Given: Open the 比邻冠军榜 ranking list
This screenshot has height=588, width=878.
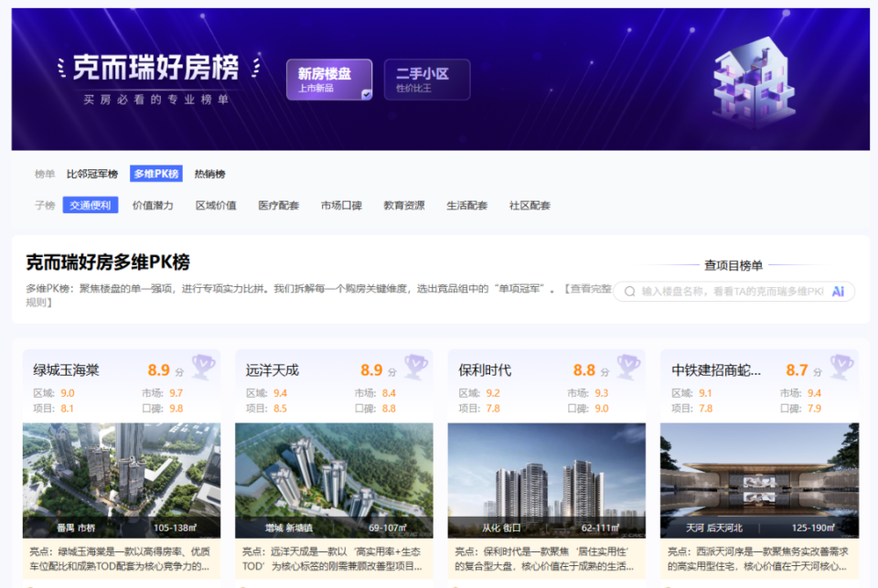Looking at the screenshot, I should [91, 174].
